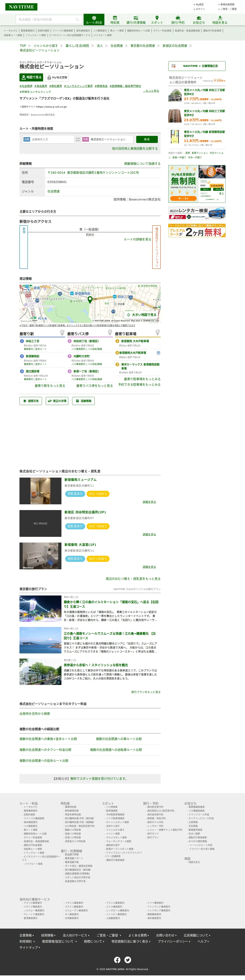Click the ログイン link at top
Viewport: 245px width, 980px height.
200,9
